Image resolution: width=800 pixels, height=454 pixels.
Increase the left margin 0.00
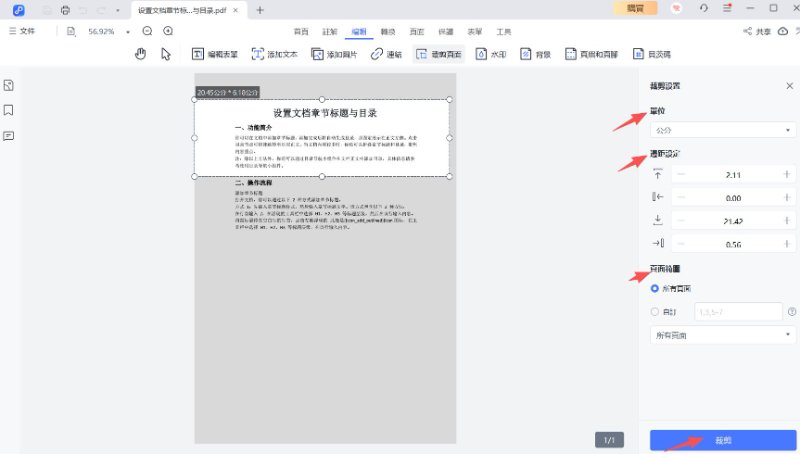(x=786, y=197)
